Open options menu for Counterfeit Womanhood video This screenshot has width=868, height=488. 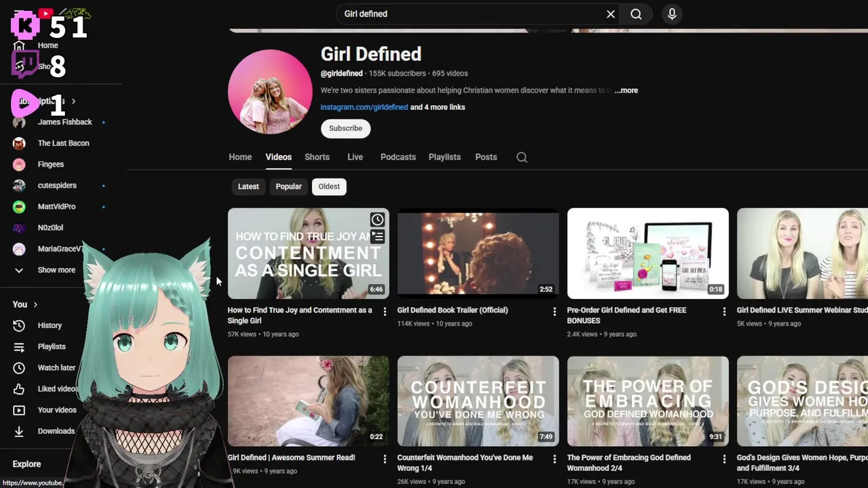pyautogui.click(x=554, y=459)
